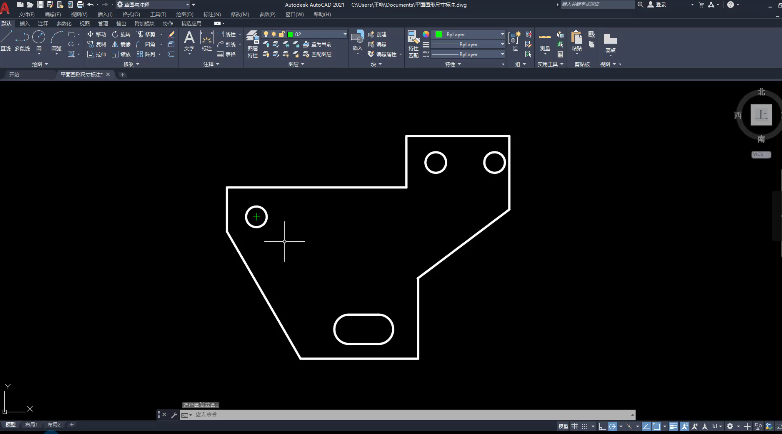Select the Dimension tool
Screen dimensions: 782x434
pos(207,40)
